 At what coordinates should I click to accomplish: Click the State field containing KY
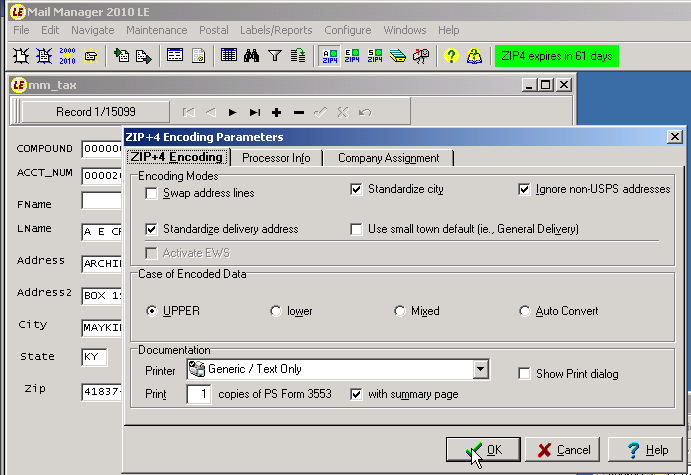[94, 357]
